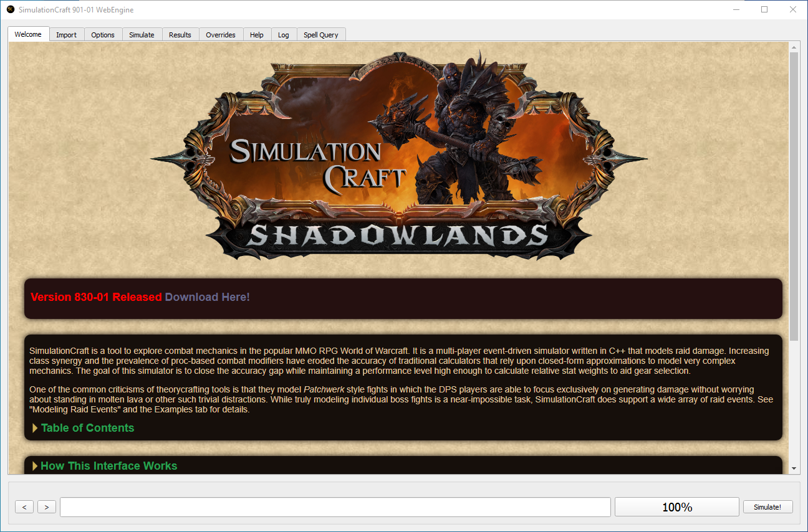
Task: Click the scrollbar down arrow
Action: click(x=794, y=468)
